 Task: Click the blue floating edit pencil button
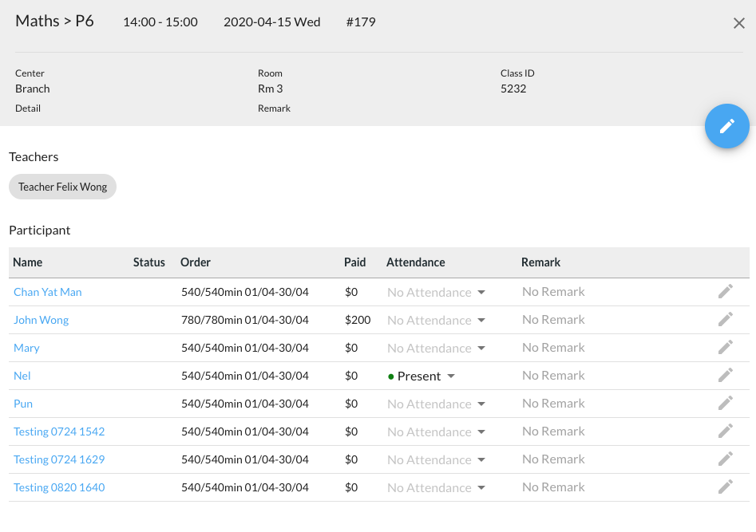coord(726,126)
